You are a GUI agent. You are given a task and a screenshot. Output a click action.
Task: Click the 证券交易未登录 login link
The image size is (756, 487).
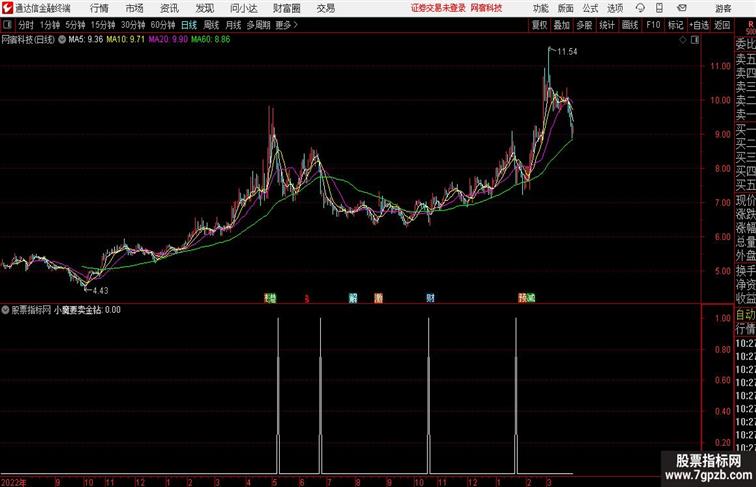[438, 8]
